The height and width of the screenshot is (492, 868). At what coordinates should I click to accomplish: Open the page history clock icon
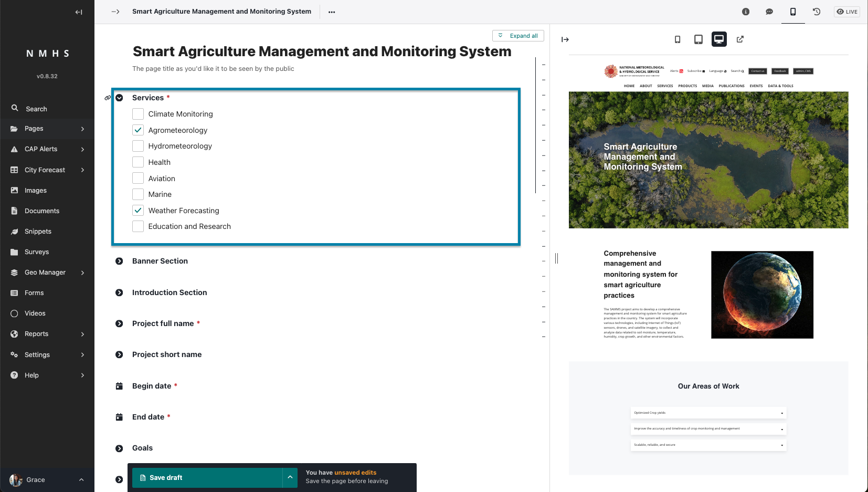(817, 12)
